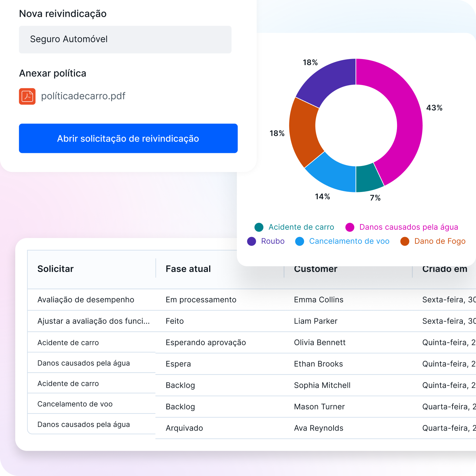This screenshot has height=476, width=476.
Task: Open the Avaliação de desempenho request row
Action: tap(86, 300)
